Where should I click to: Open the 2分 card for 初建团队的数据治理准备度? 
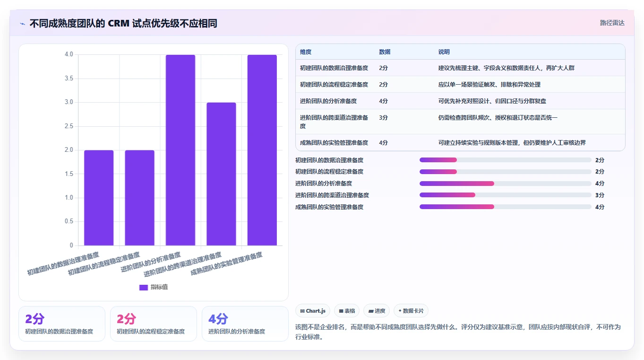[x=62, y=324]
